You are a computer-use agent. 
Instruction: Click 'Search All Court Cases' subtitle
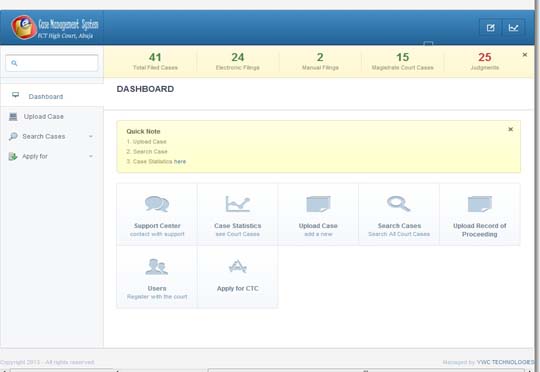[x=399, y=234]
